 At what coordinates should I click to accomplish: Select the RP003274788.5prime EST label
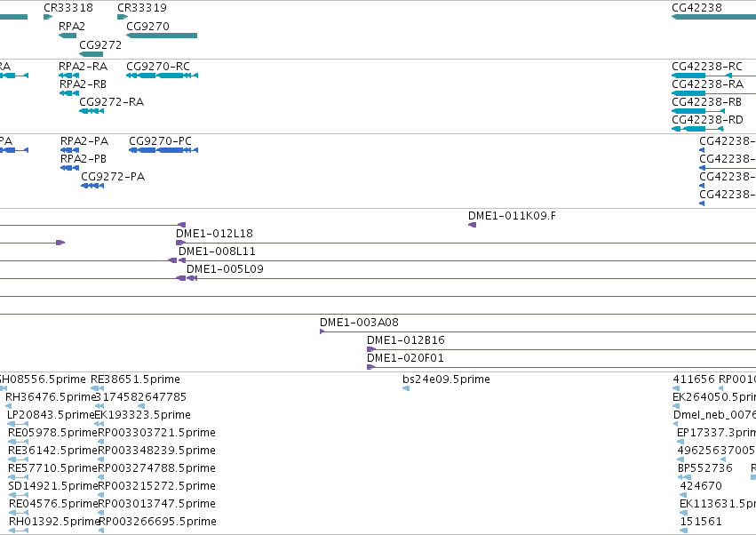pyautogui.click(x=156, y=468)
